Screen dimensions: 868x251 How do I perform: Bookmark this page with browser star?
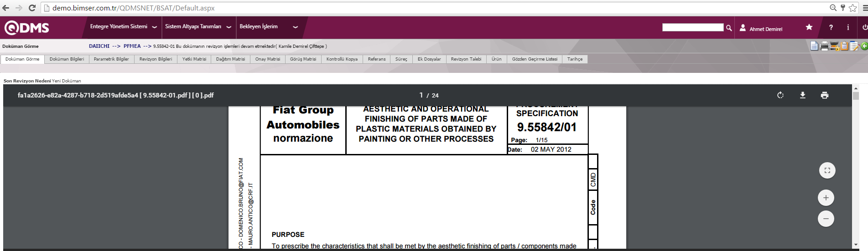853,8
